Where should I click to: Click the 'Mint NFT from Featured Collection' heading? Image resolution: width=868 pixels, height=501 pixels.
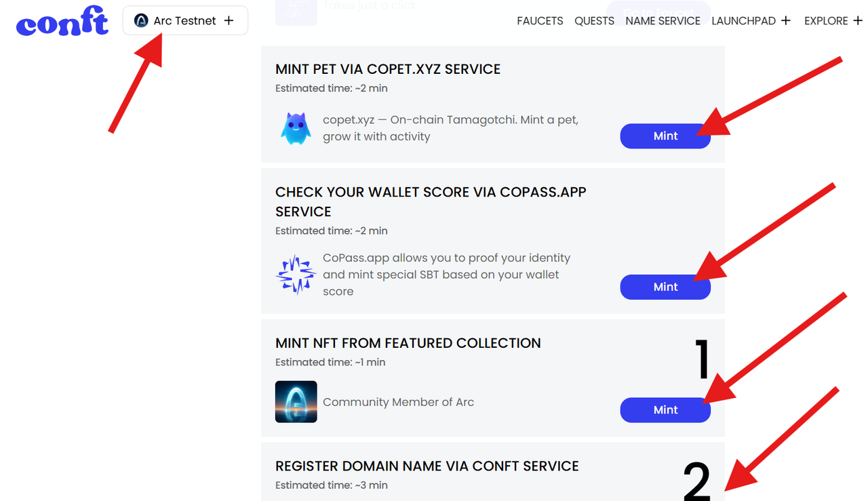coord(408,343)
